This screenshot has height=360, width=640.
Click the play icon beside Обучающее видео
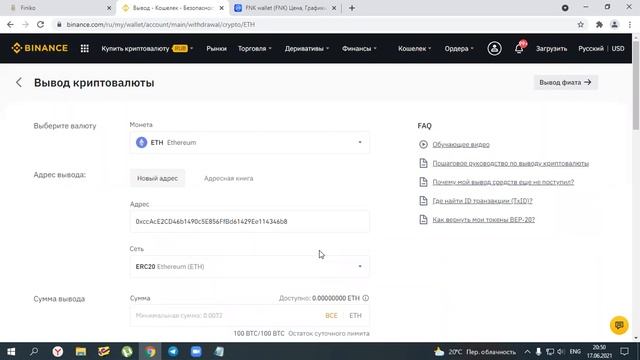click(423, 144)
